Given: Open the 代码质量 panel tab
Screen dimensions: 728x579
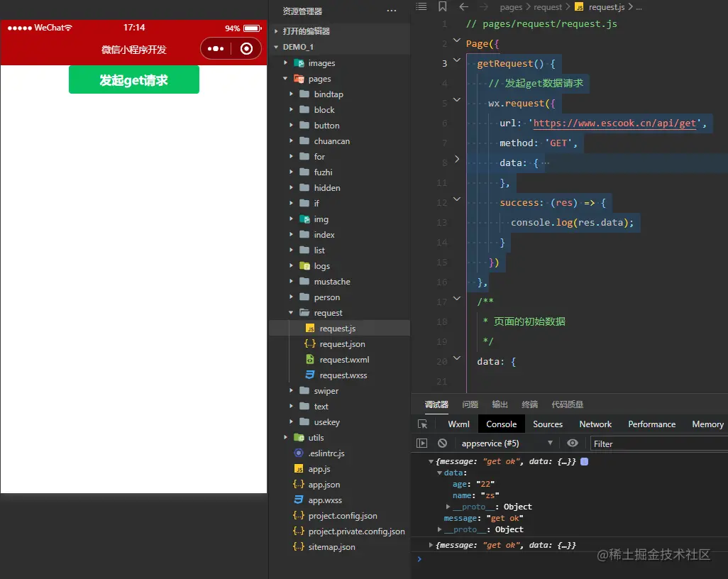Looking at the screenshot, I should pos(567,404).
